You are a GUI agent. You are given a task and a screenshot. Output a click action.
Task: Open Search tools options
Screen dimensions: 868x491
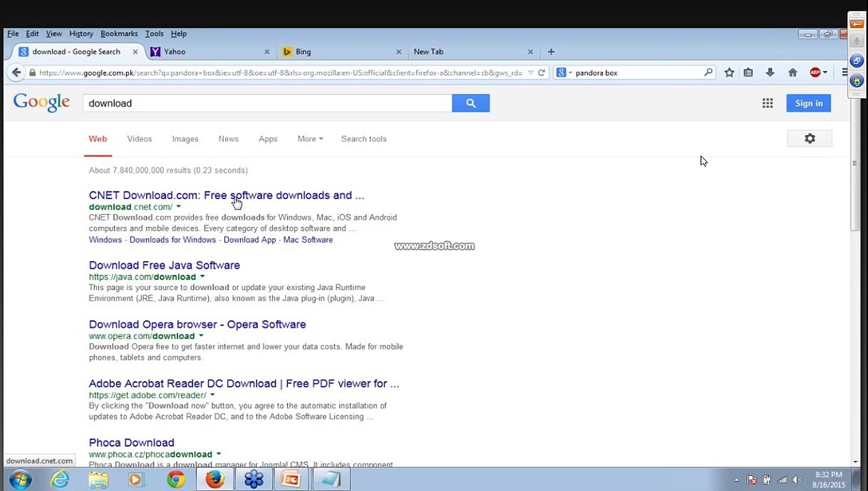364,138
